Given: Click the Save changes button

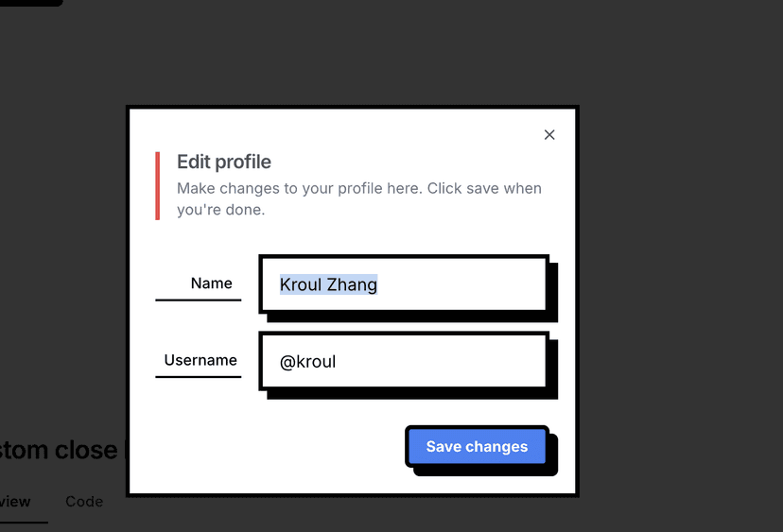Looking at the screenshot, I should 477,447.
